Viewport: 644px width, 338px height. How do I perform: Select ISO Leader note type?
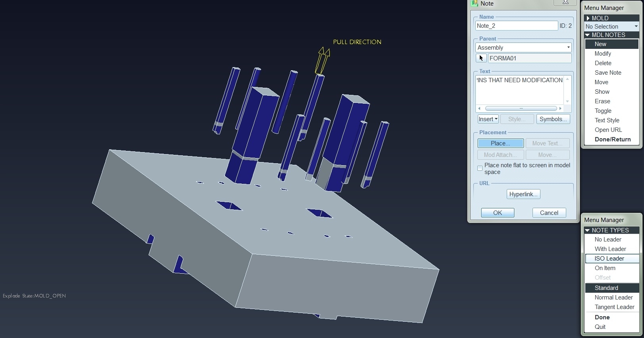point(611,259)
